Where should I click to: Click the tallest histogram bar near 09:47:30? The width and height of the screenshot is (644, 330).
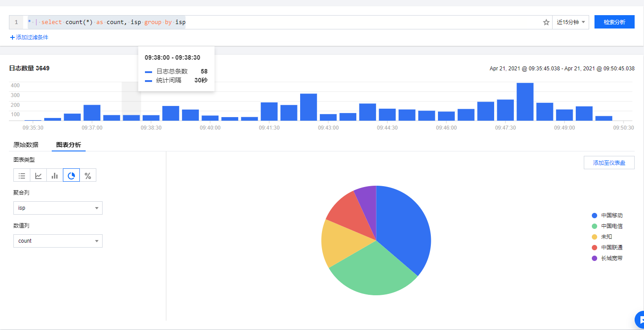[525, 102]
